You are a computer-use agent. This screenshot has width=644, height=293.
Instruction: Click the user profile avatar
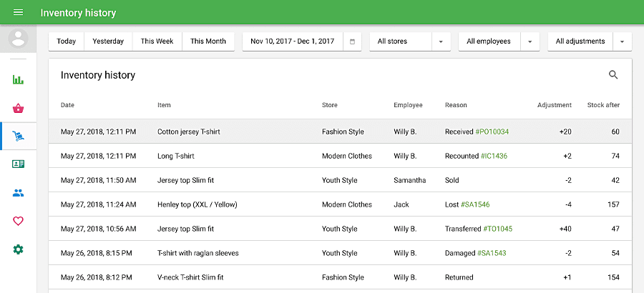[x=19, y=39]
